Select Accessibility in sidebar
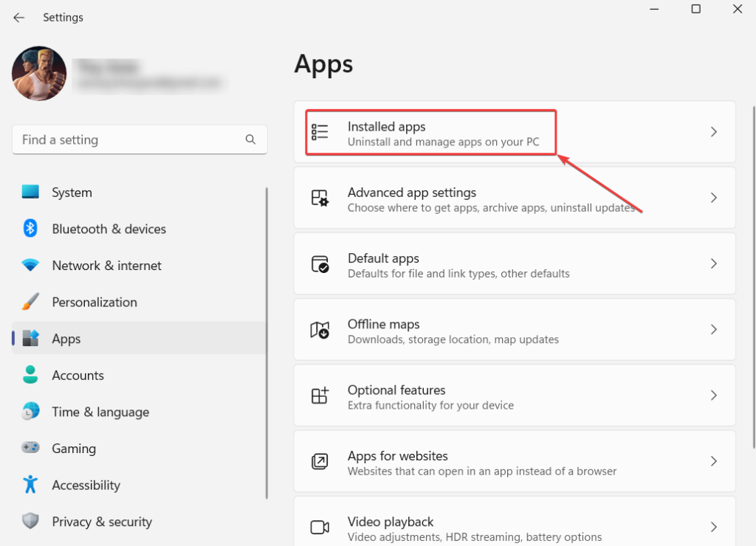Image resolution: width=756 pixels, height=546 pixels. point(139,485)
